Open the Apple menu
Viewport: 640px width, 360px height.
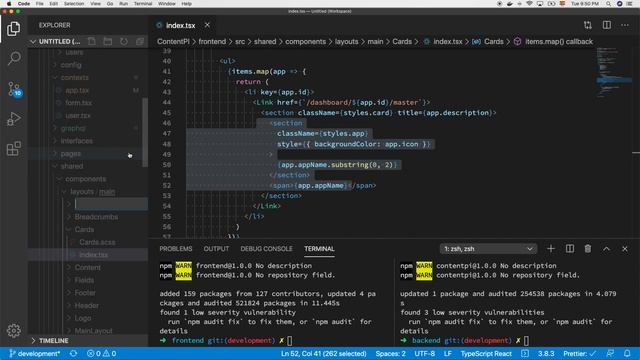[x=9, y=4]
